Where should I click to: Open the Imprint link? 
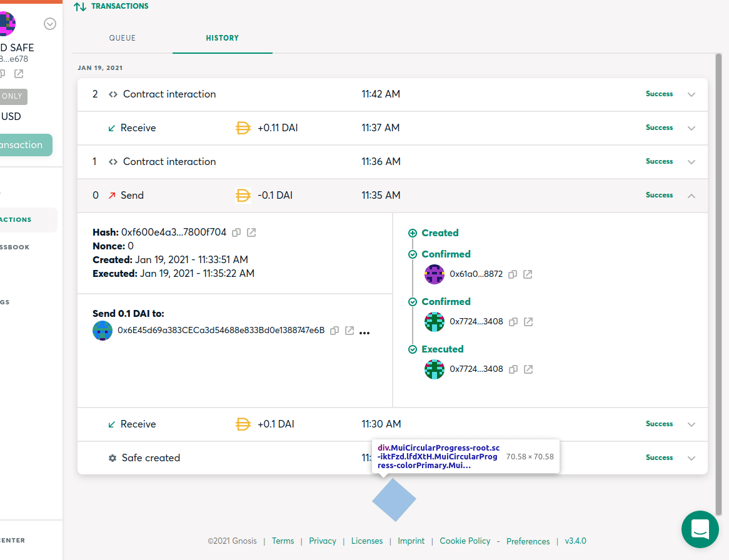[411, 541]
